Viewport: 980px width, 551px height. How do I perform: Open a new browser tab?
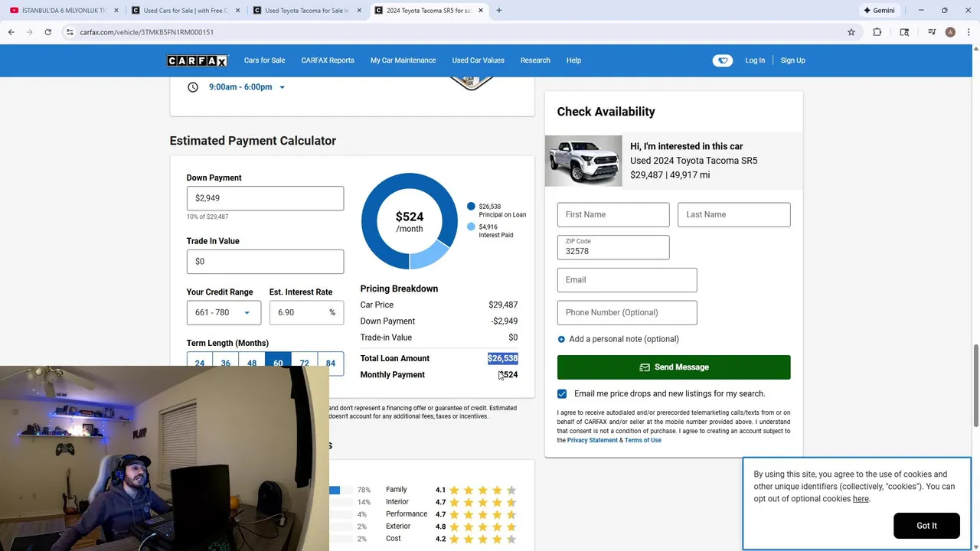click(x=498, y=11)
